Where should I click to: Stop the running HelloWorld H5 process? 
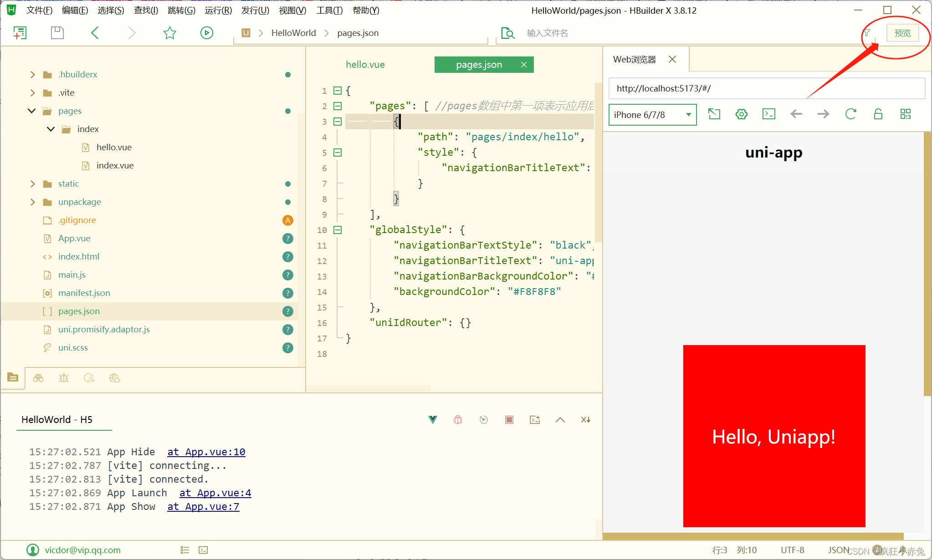click(509, 420)
